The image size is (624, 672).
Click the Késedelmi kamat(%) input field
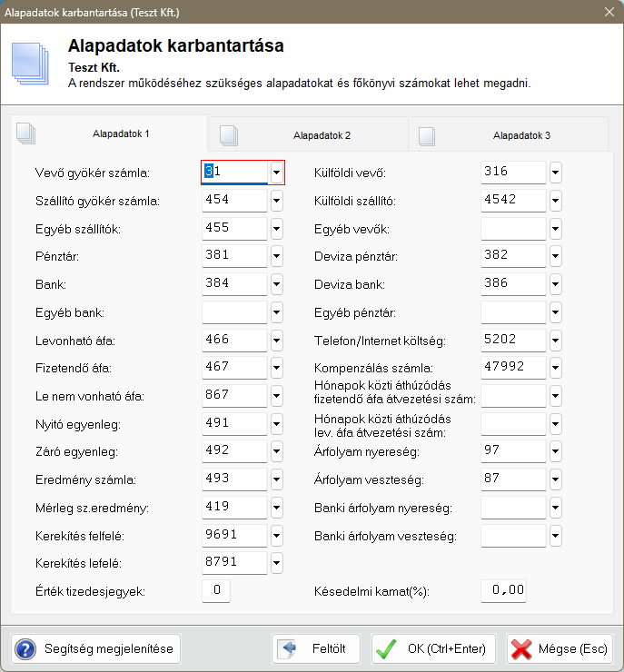click(x=503, y=590)
